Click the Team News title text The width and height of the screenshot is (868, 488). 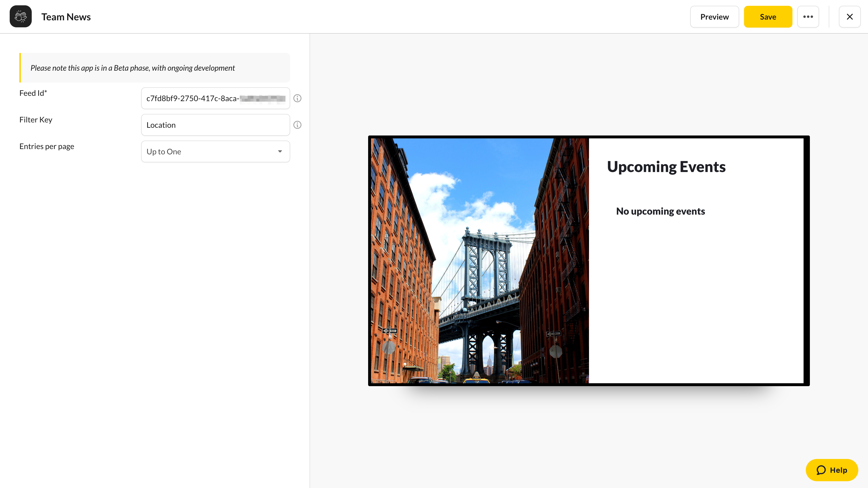coord(66,17)
